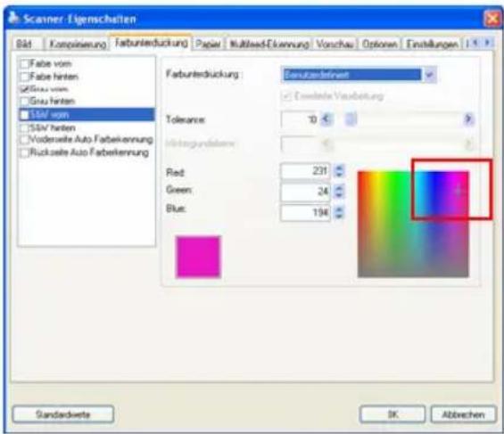Enable Vorderseite Auto Farberkennung
Screen dimensions: 504x434
coord(24,139)
